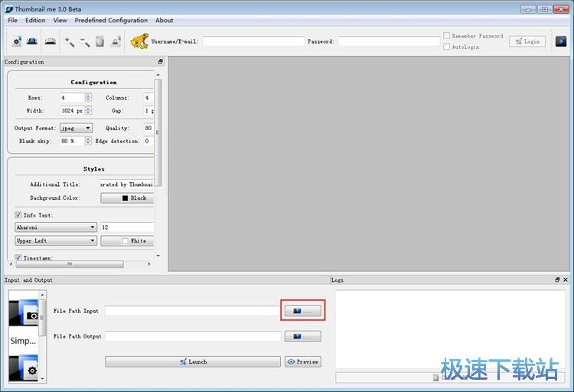574x392 pixels.
Task: Open the Aharoni font dropdown
Action: [x=56, y=227]
